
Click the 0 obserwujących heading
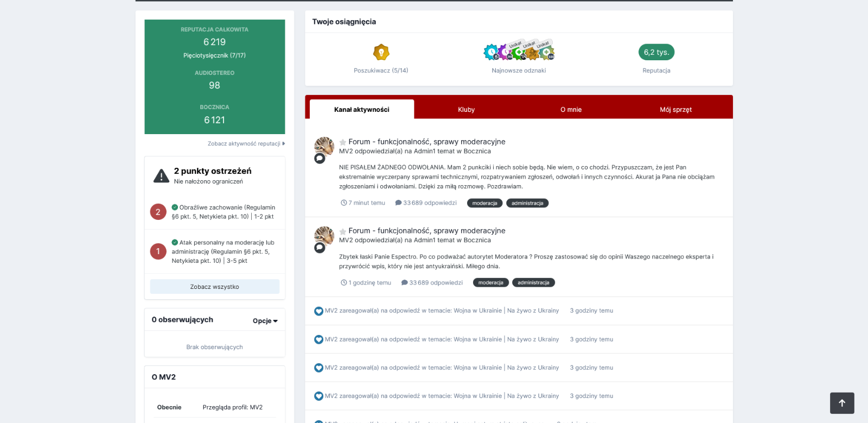click(x=182, y=320)
